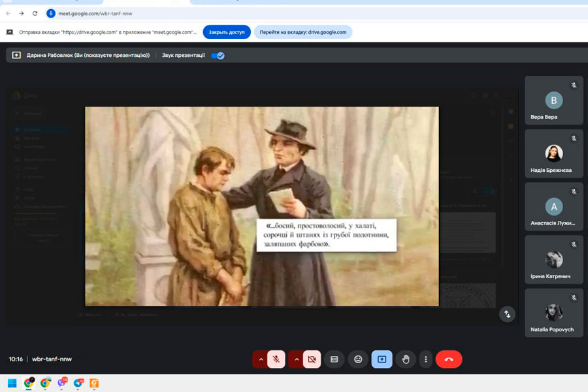588x392 pixels.
Task: Click the presentation icon next to Дарина Рабовлюк
Action: point(16,55)
